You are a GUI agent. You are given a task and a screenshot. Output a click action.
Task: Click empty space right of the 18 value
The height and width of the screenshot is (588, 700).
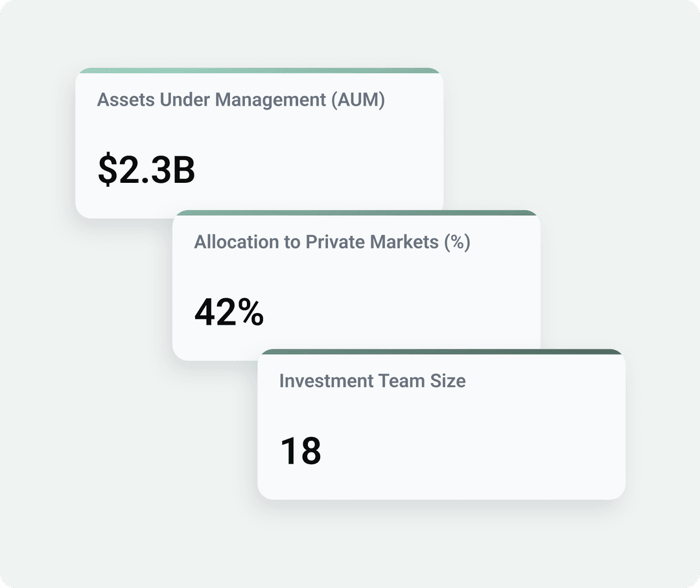[467, 451]
